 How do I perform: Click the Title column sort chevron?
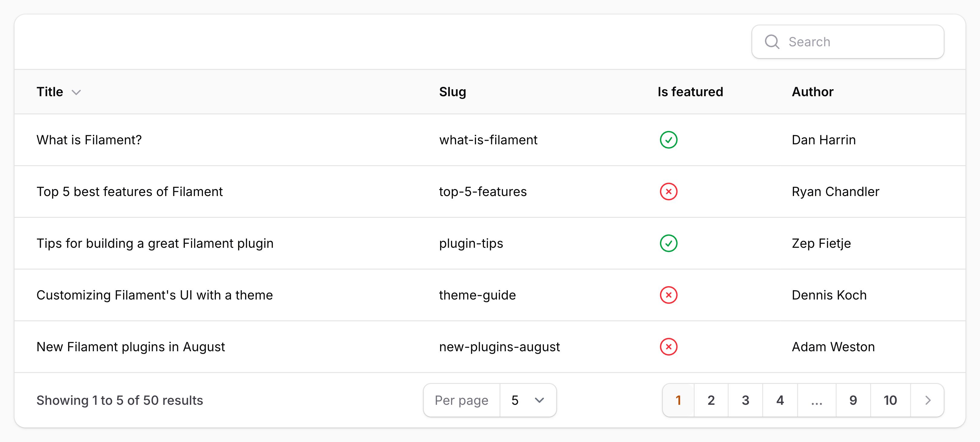pos(76,93)
